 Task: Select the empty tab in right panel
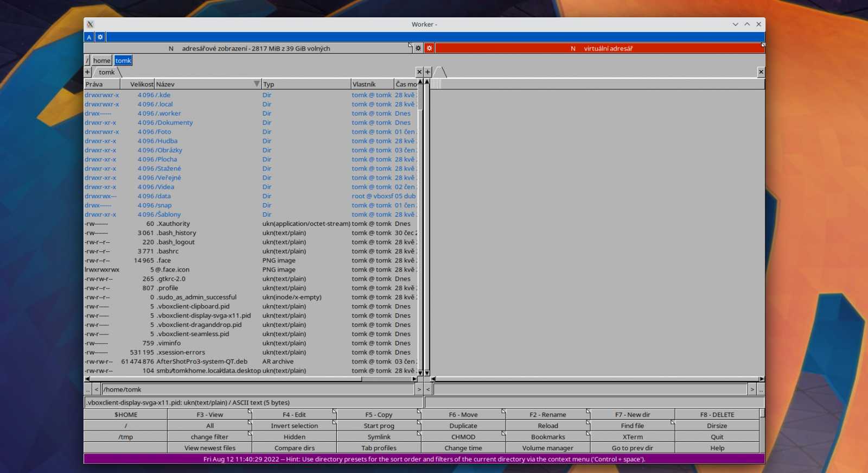coord(440,72)
